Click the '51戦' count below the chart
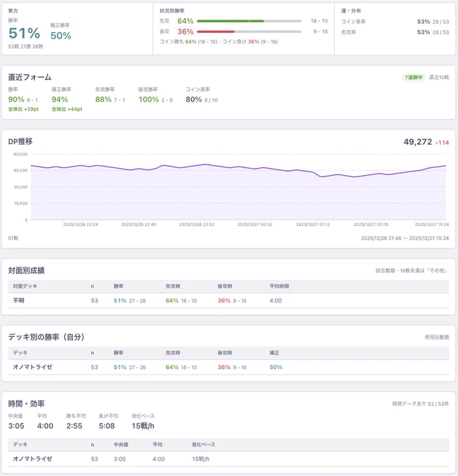The image size is (458, 476). [13, 238]
